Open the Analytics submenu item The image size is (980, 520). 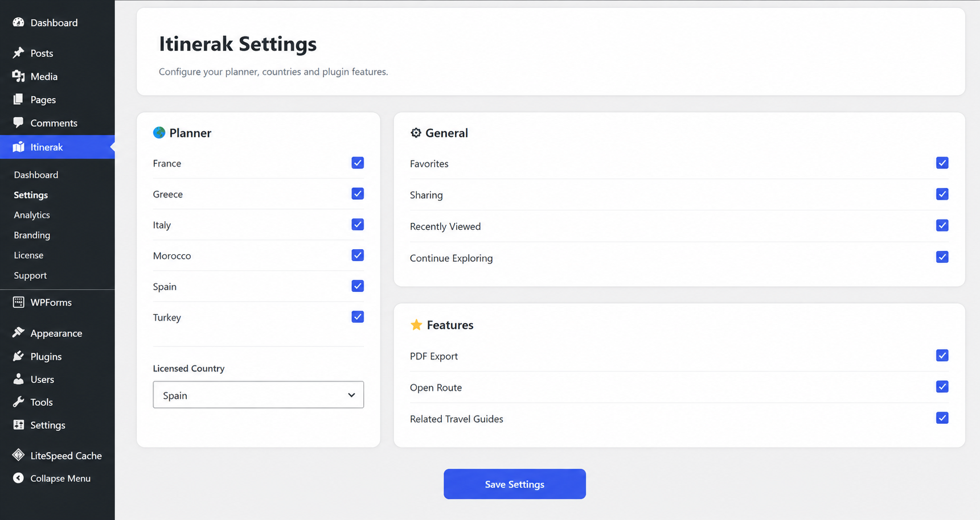coord(32,215)
